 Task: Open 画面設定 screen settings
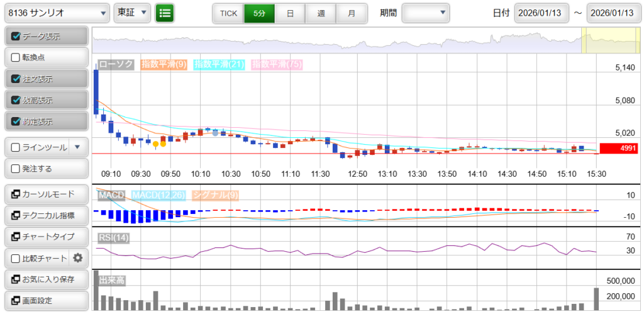pyautogui.click(x=45, y=300)
